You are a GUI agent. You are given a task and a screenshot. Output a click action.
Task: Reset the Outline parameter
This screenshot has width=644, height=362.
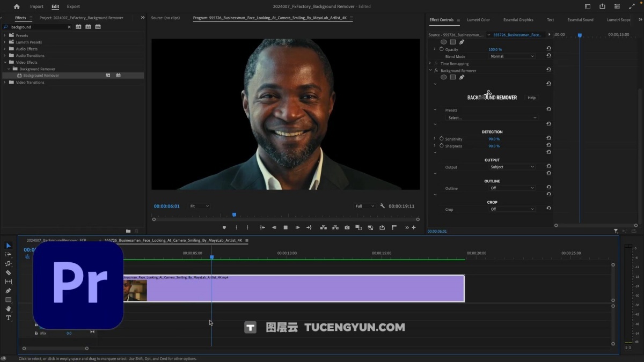(548, 188)
